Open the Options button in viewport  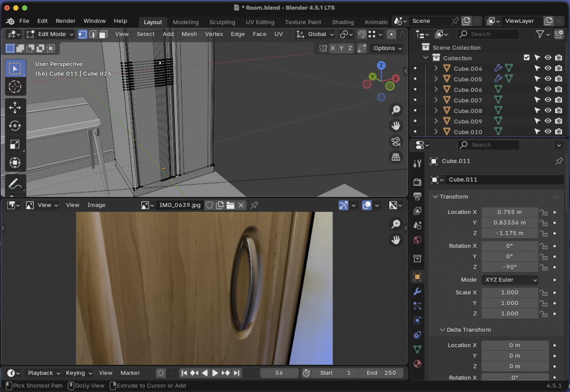(x=387, y=48)
